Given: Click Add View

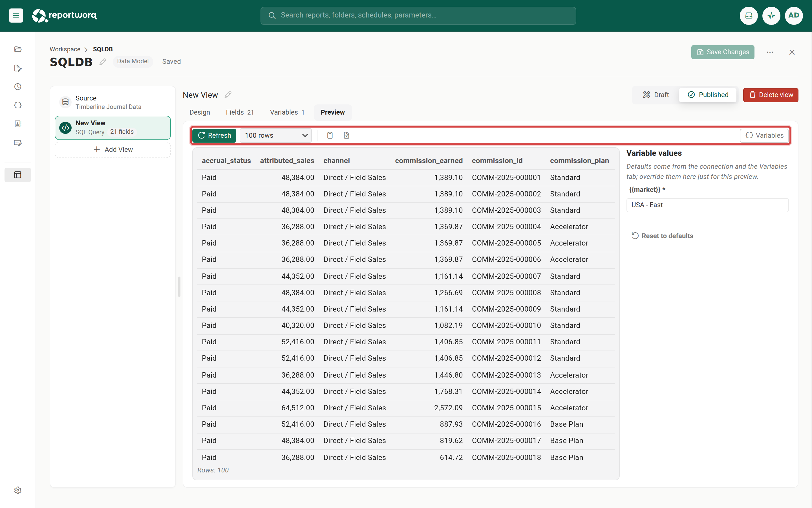Looking at the screenshot, I should click(113, 150).
